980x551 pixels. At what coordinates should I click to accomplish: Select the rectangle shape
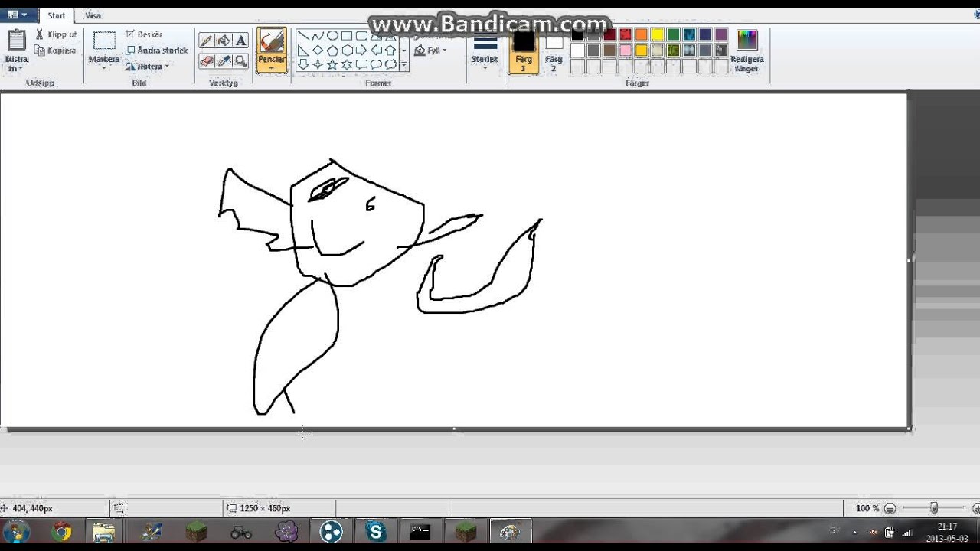pyautogui.click(x=347, y=36)
